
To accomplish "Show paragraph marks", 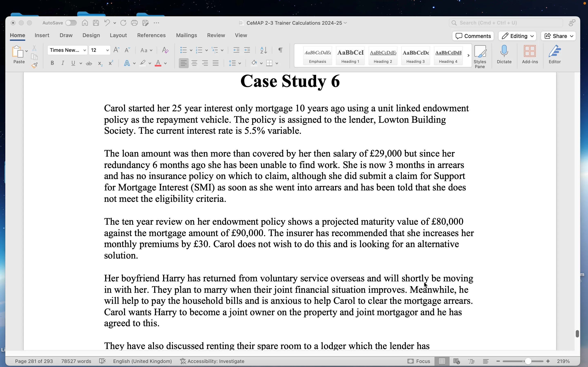I will (x=280, y=50).
